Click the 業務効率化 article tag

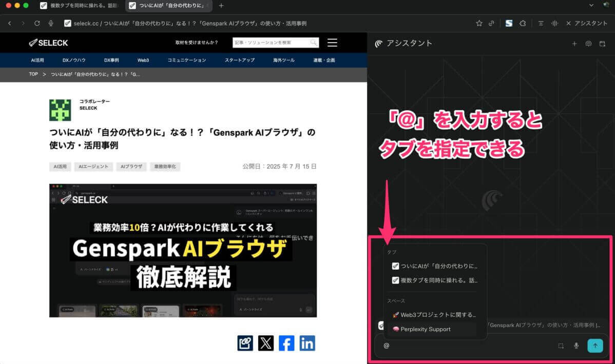coord(165,167)
